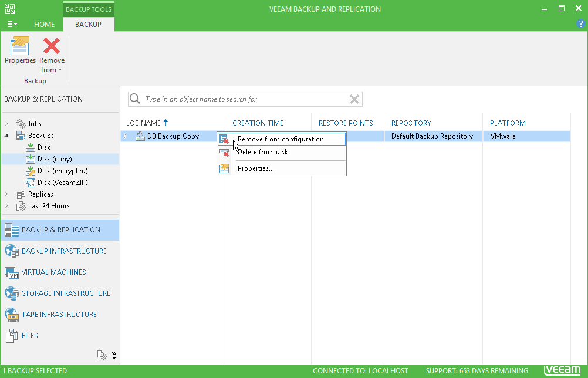Click the Replicas node icon
Screen dimensions: 588x378
click(x=21, y=194)
